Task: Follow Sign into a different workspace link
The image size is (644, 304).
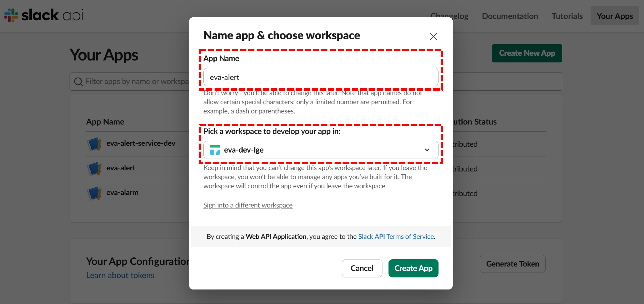Action: [248, 205]
